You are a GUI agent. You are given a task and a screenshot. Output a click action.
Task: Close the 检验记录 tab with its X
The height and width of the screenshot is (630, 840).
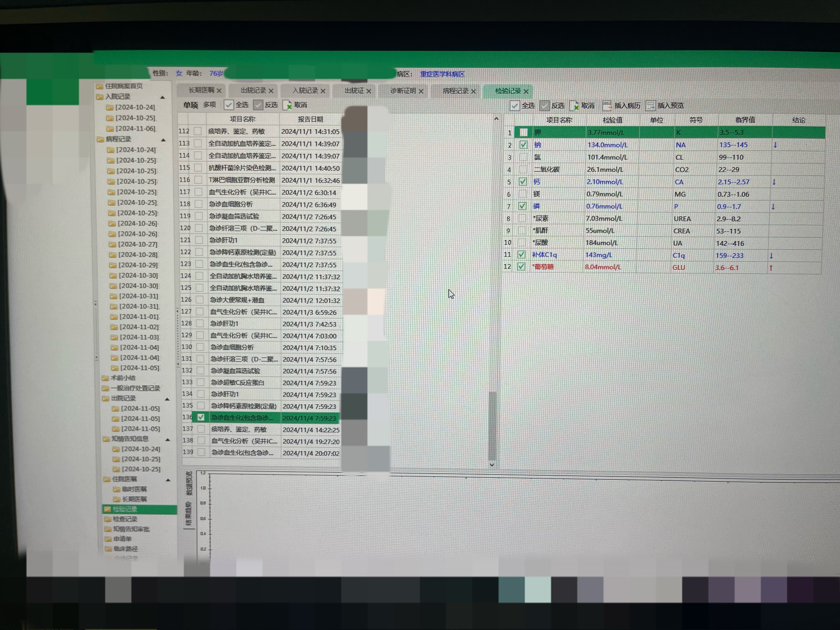point(526,91)
